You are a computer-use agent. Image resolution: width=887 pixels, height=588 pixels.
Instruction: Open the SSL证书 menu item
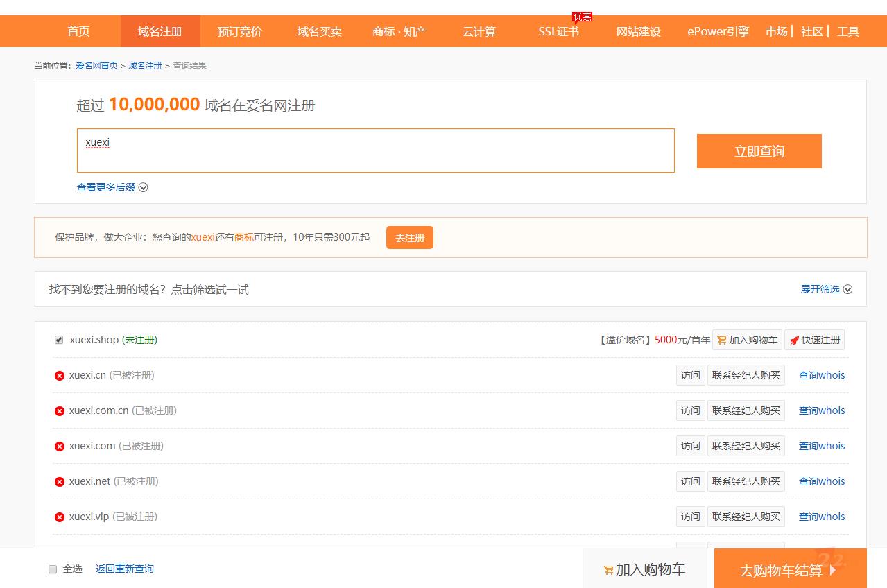pos(558,31)
